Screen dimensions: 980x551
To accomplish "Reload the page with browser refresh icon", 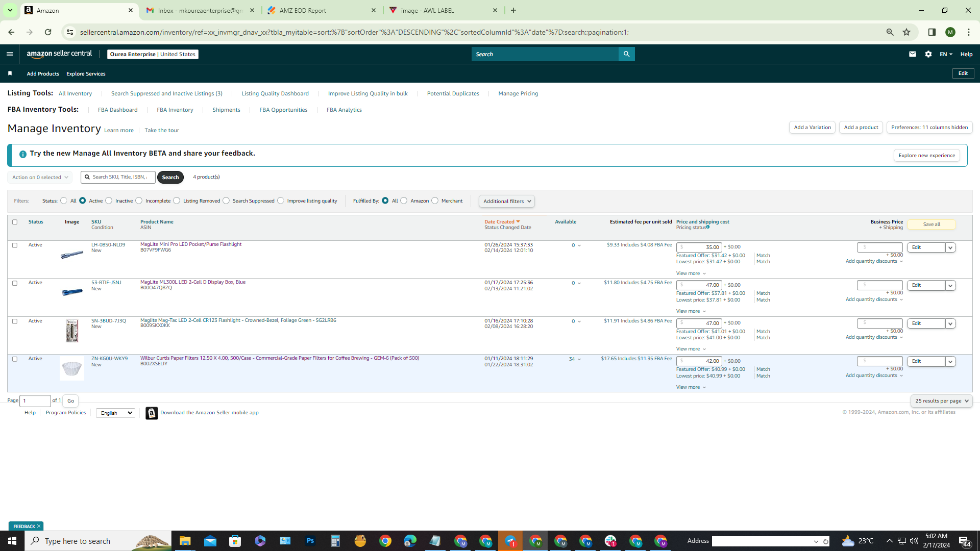I will 48,32.
